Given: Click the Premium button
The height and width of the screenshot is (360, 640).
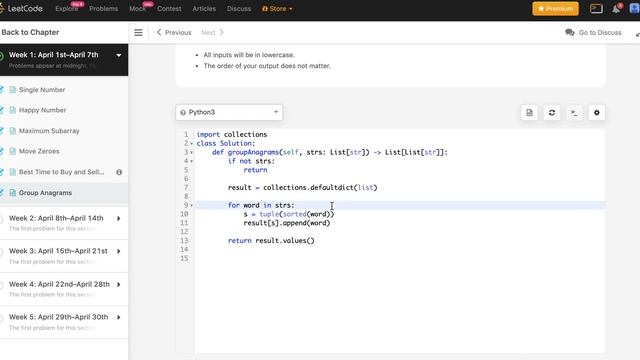Looking at the screenshot, I should point(555,9).
